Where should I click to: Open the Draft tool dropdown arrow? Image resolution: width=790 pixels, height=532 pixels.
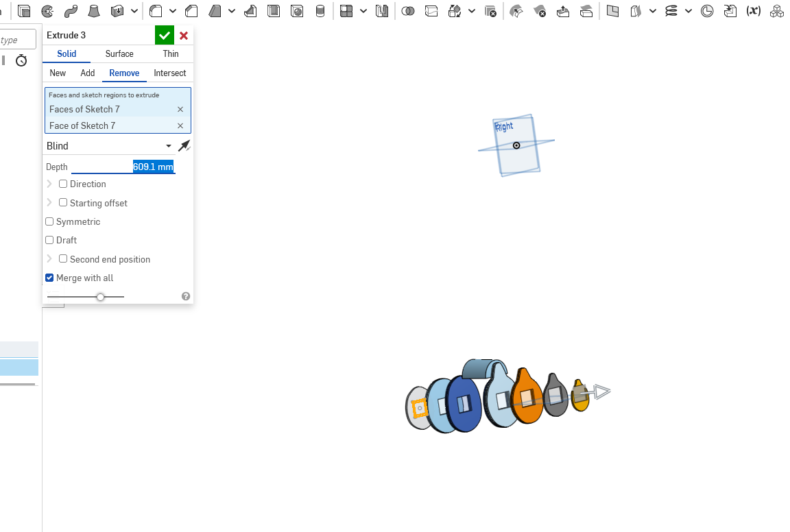tap(232, 11)
